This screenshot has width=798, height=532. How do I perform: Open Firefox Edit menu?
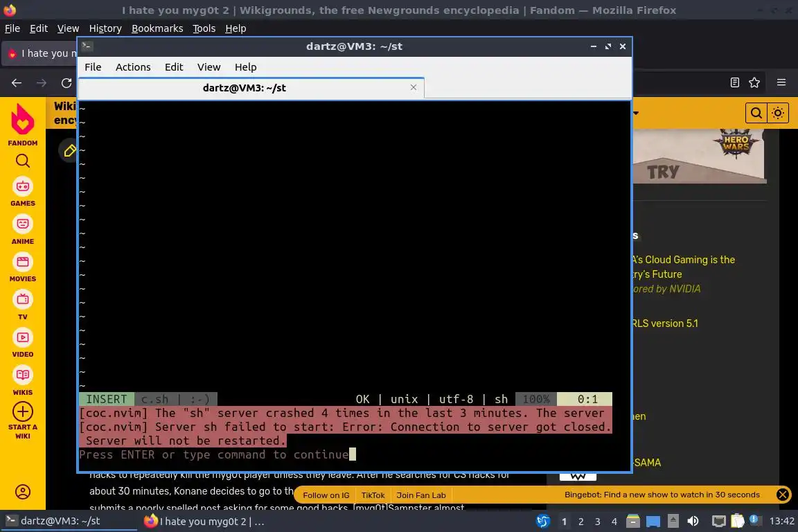(x=39, y=28)
